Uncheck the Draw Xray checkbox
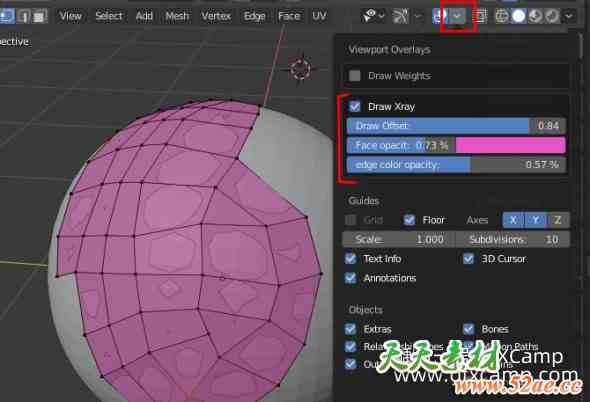 pyautogui.click(x=355, y=107)
